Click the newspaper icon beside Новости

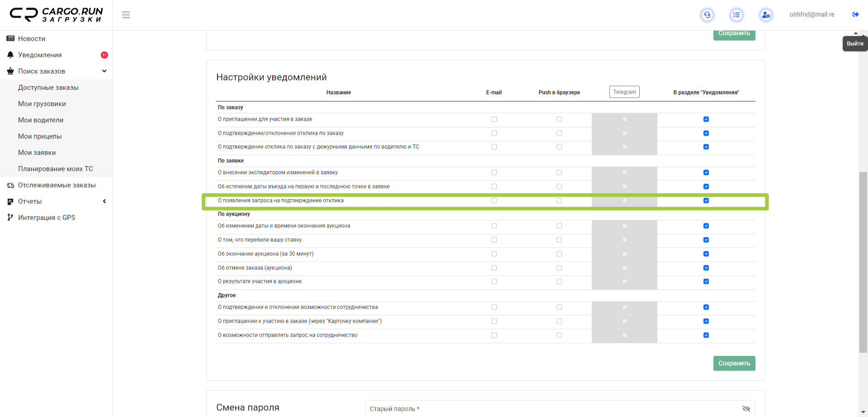10,39
